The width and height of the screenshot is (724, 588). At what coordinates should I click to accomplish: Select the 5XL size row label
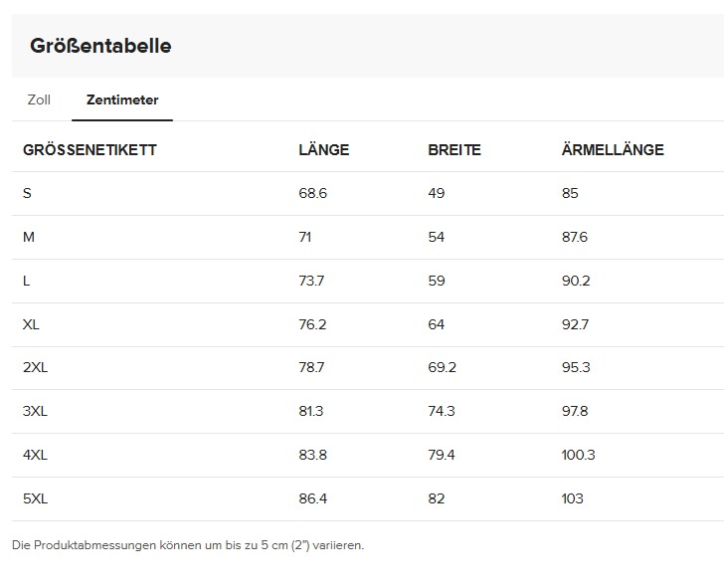[x=35, y=498]
